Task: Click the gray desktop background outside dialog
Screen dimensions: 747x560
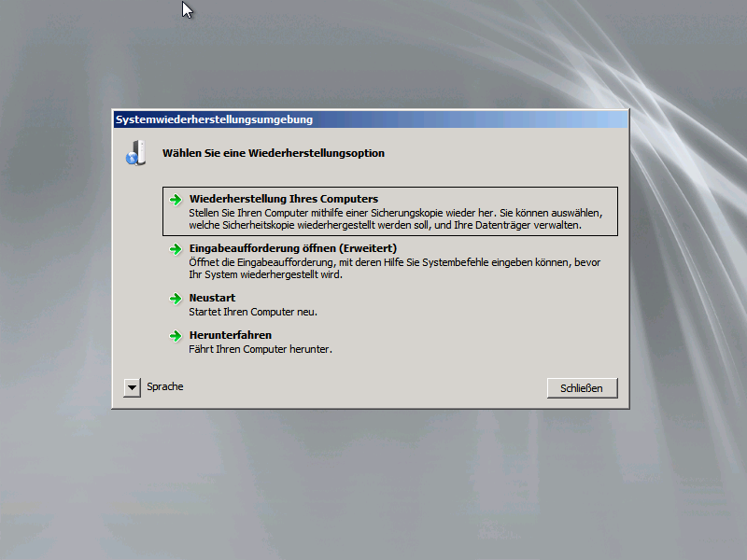Action: click(x=373, y=485)
